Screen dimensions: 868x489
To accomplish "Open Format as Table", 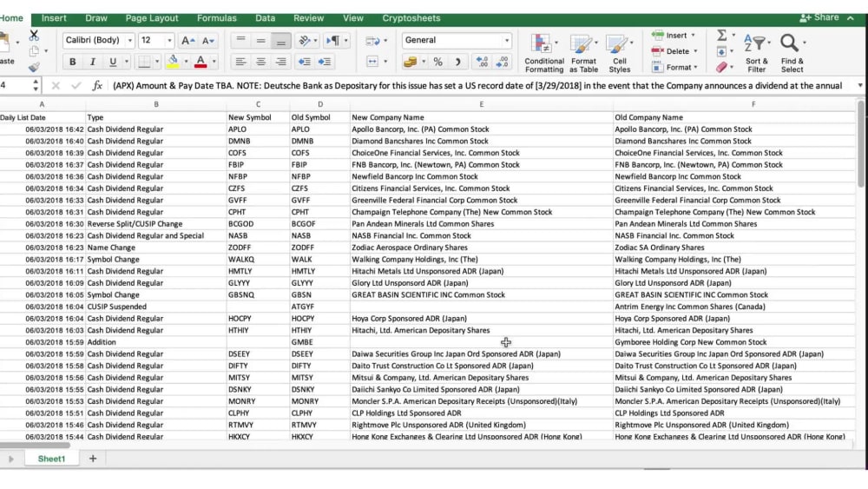I will [583, 53].
